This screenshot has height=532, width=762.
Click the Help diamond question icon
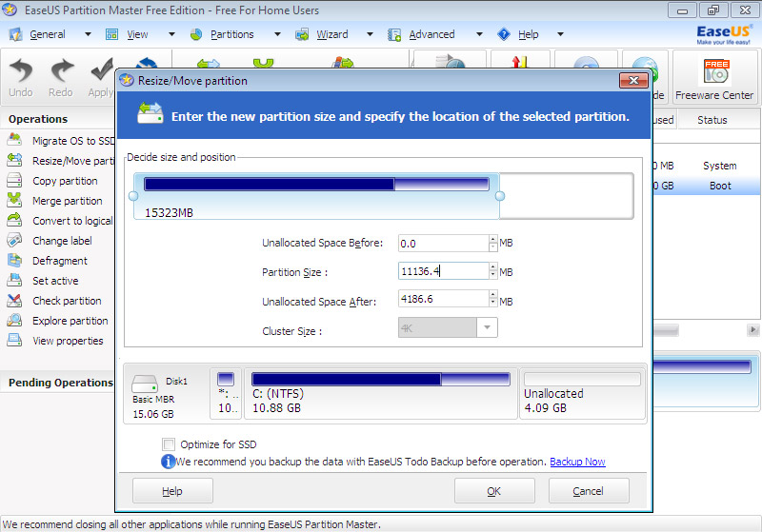504,34
